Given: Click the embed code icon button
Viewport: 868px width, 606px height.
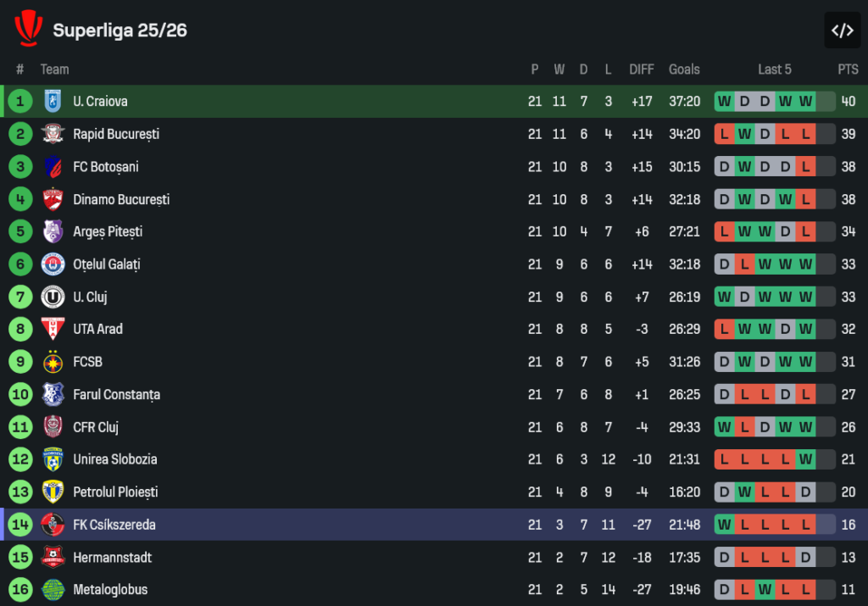Looking at the screenshot, I should [x=842, y=31].
